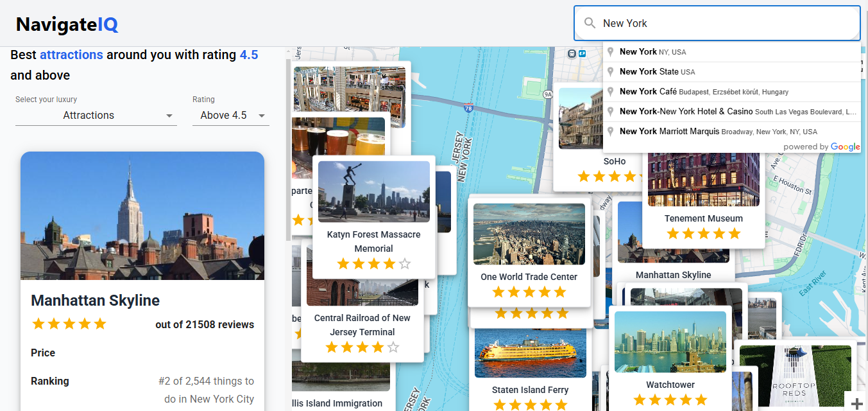Open the One World Trade Center card
This screenshot has height=411, width=868.
529,250
